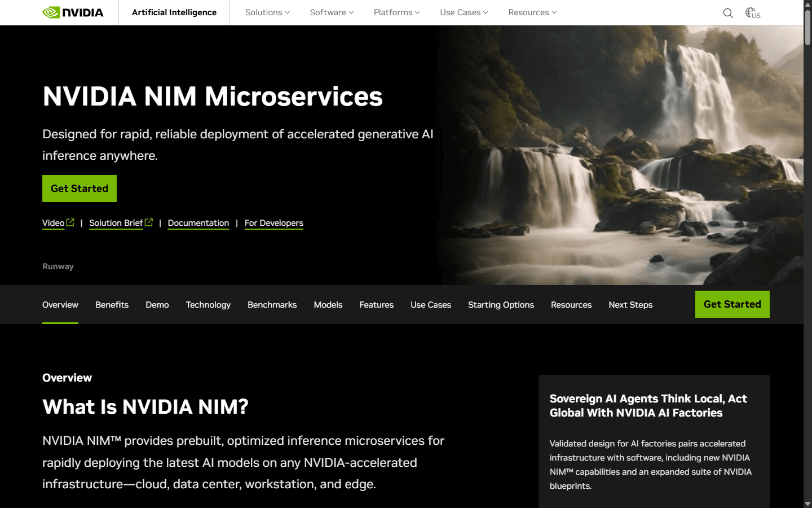Open the Video link
This screenshot has height=508, width=812.
(54, 223)
